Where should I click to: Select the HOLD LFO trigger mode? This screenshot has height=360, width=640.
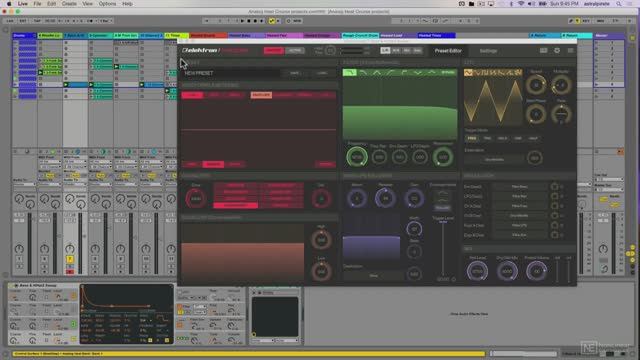(x=502, y=138)
